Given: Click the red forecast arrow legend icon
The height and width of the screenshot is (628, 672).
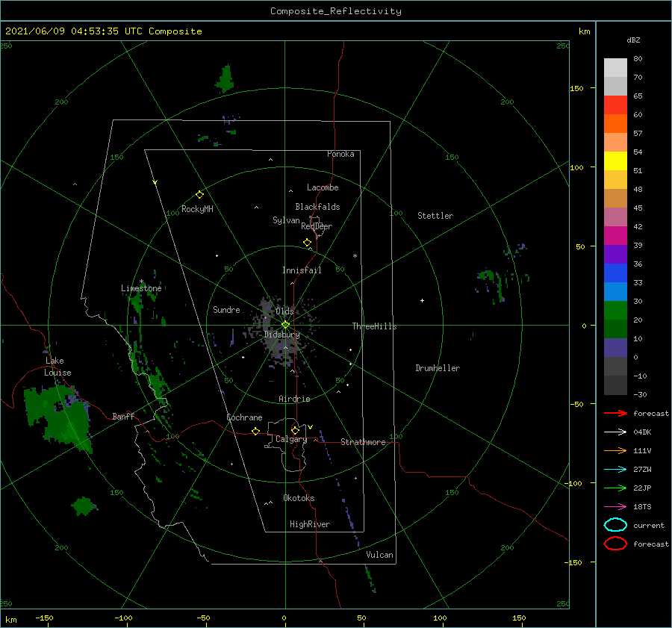Looking at the screenshot, I should (615, 413).
